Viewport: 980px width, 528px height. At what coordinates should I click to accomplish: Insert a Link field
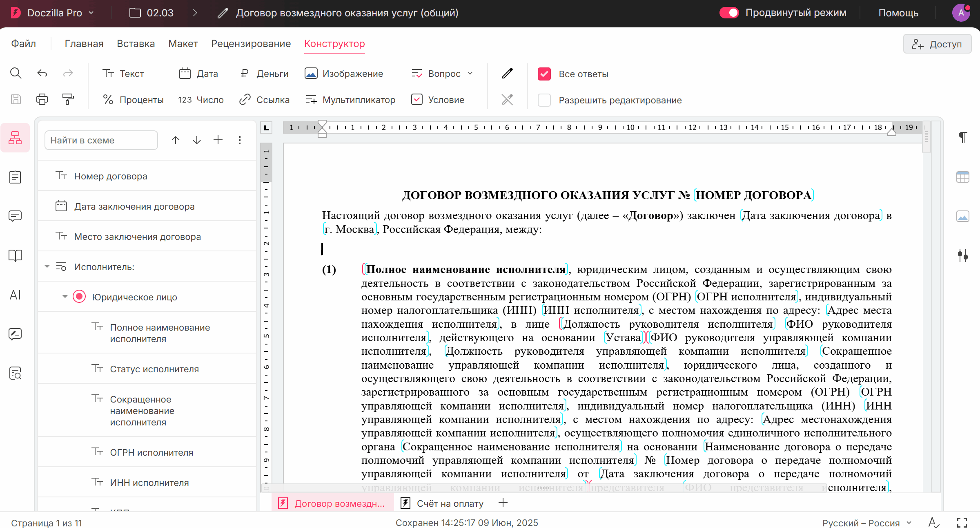coord(264,100)
